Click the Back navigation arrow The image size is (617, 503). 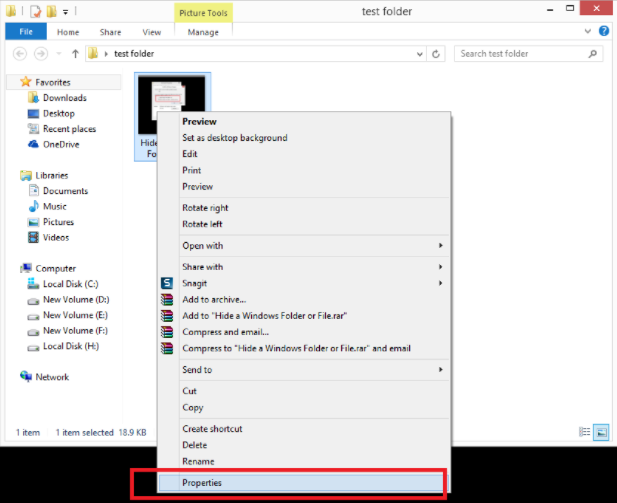[20, 54]
